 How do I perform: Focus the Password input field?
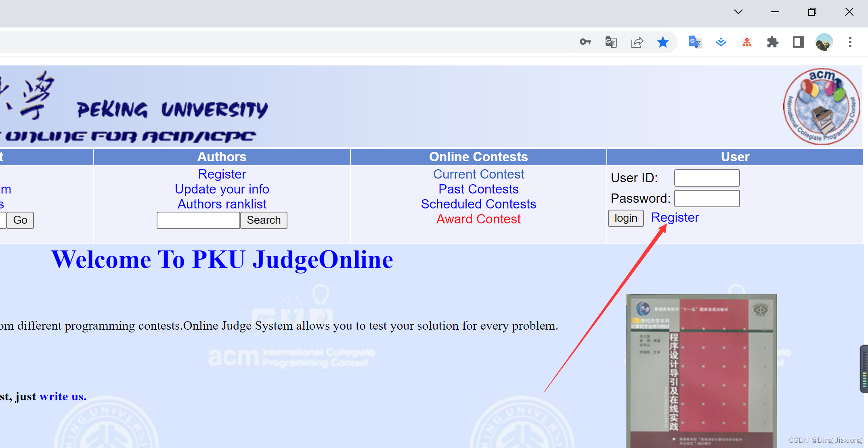pos(707,198)
